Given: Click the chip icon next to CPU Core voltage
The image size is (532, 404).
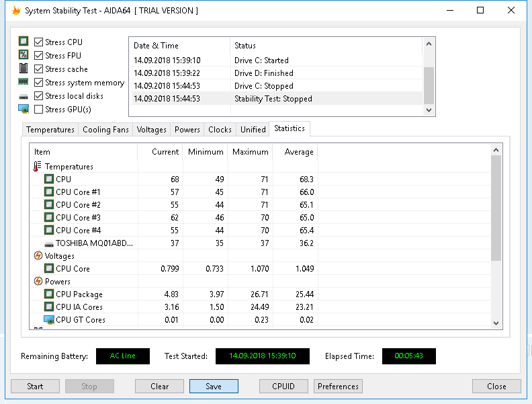Looking at the screenshot, I should pos(49,268).
